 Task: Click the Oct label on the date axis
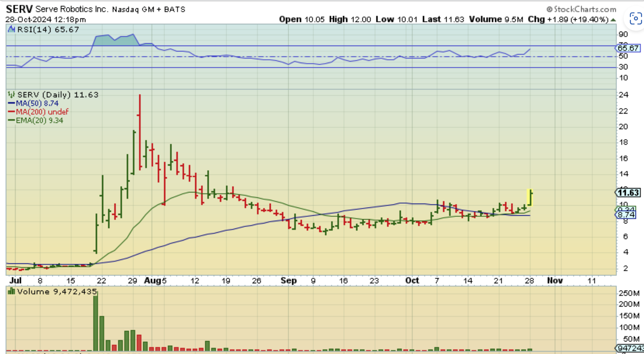click(x=412, y=281)
